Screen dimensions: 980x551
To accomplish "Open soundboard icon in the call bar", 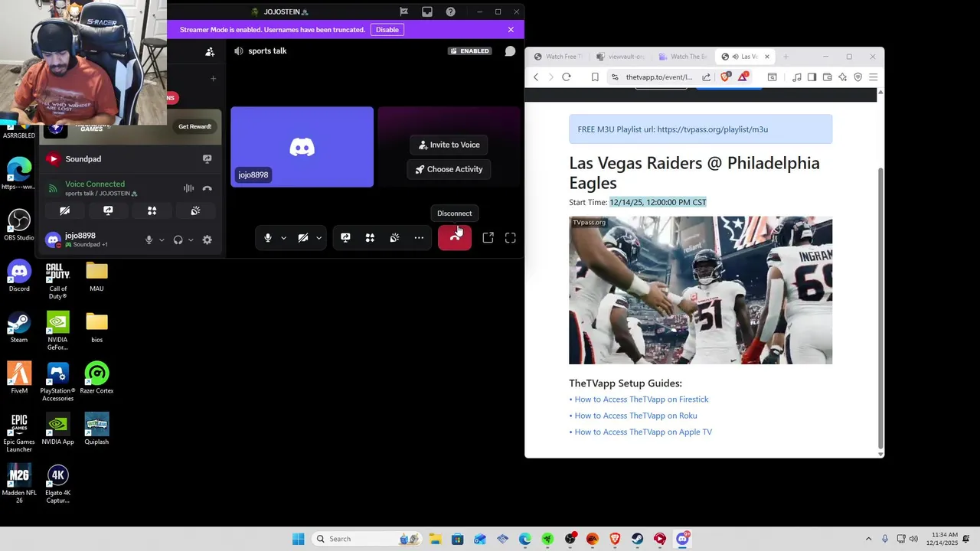I will (394, 238).
